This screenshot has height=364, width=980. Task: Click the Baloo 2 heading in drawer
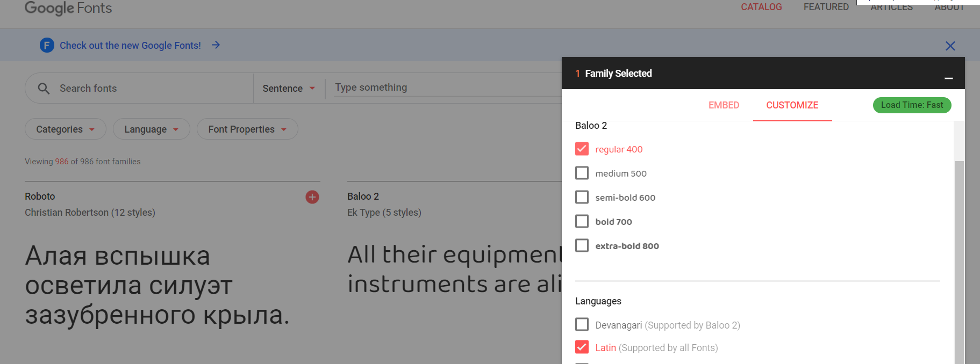tap(591, 126)
